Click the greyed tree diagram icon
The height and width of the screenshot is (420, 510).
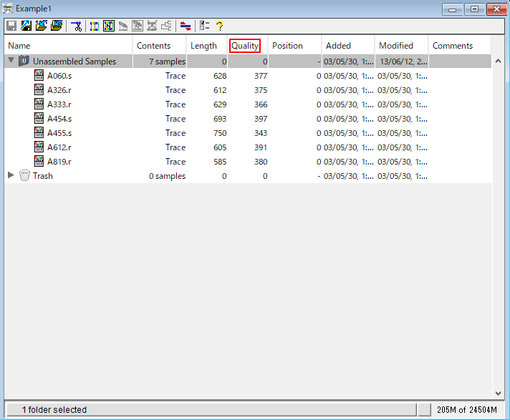[166, 26]
